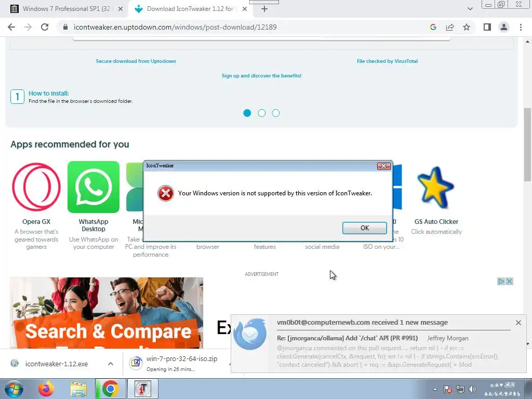Screen dimensions: 532x399
Task: Close the advertisement with its X icon
Action: (x=509, y=281)
